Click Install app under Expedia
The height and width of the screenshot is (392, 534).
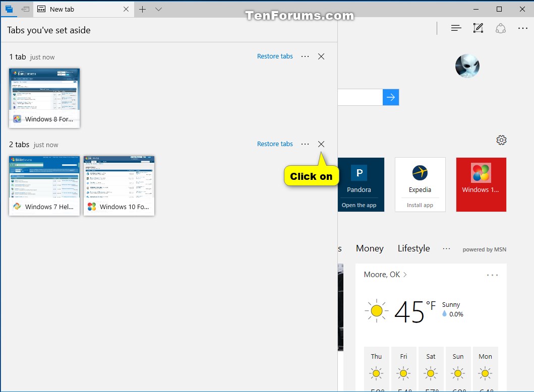pyautogui.click(x=420, y=205)
